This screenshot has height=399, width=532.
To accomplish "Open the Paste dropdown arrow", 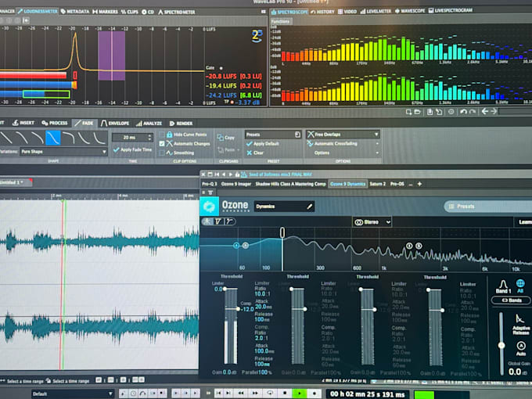I will coord(238,149).
